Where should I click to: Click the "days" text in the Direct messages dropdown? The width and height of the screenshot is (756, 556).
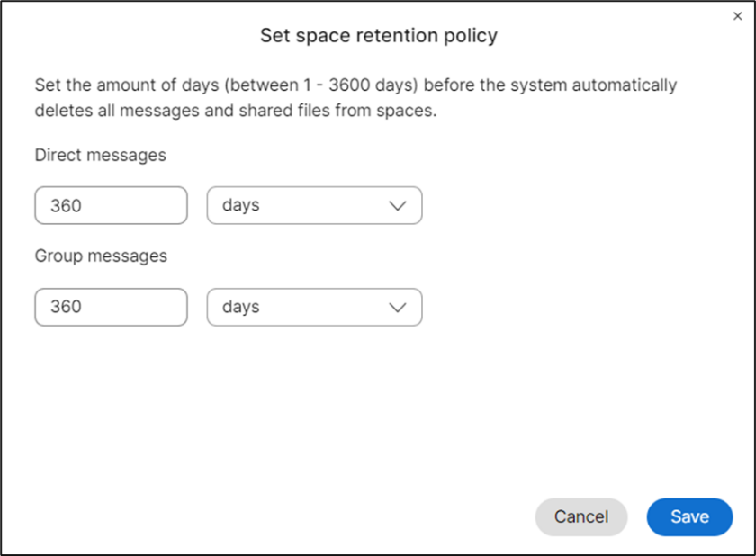(240, 205)
